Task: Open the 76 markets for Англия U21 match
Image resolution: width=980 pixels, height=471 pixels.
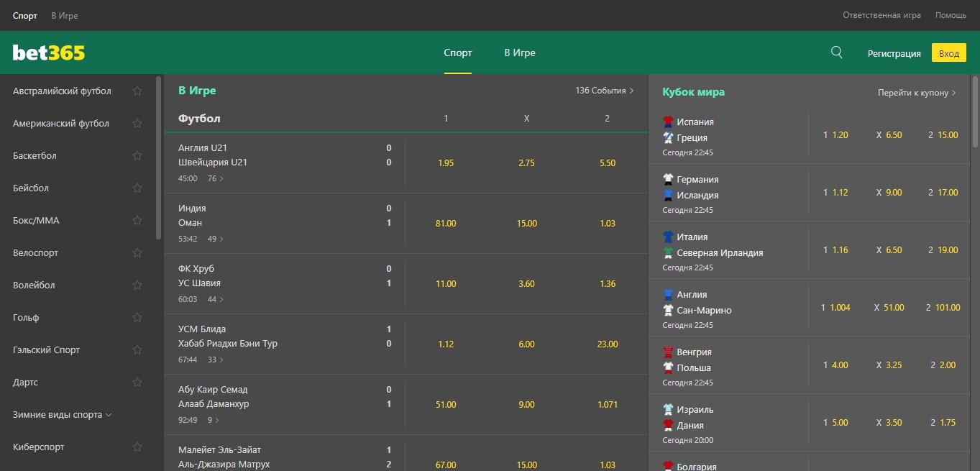Action: click(x=215, y=178)
